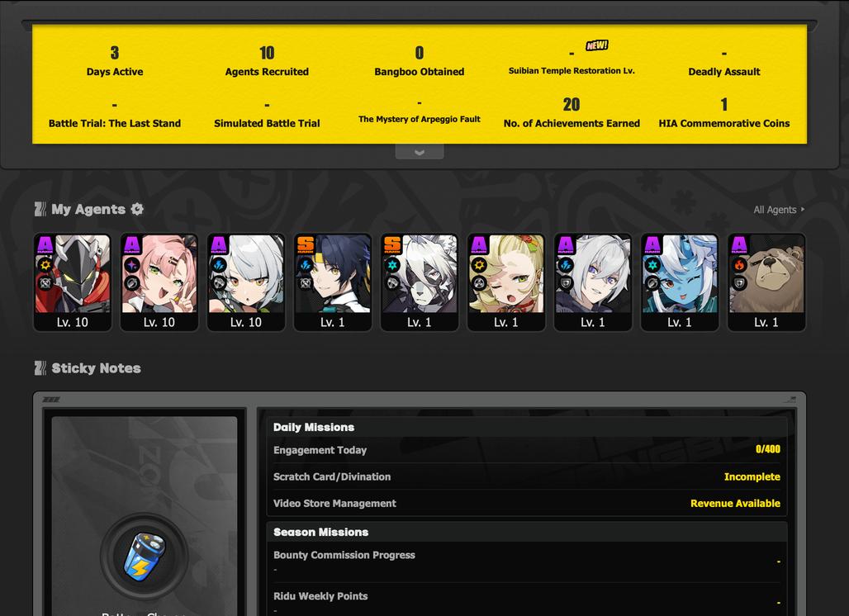Click the Scratch Card/Divination label
The width and height of the screenshot is (849, 616).
coord(331,476)
